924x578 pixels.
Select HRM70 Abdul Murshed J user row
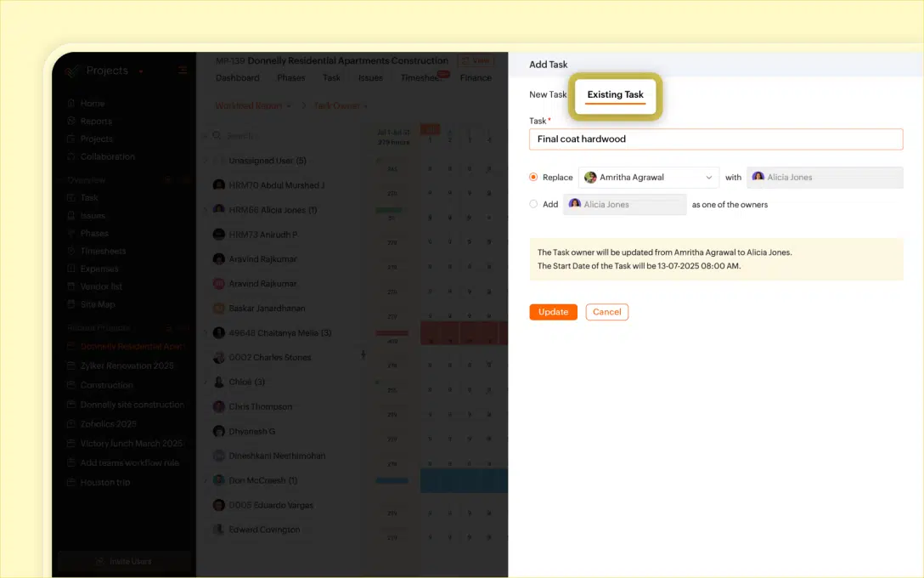pyautogui.click(x=276, y=185)
